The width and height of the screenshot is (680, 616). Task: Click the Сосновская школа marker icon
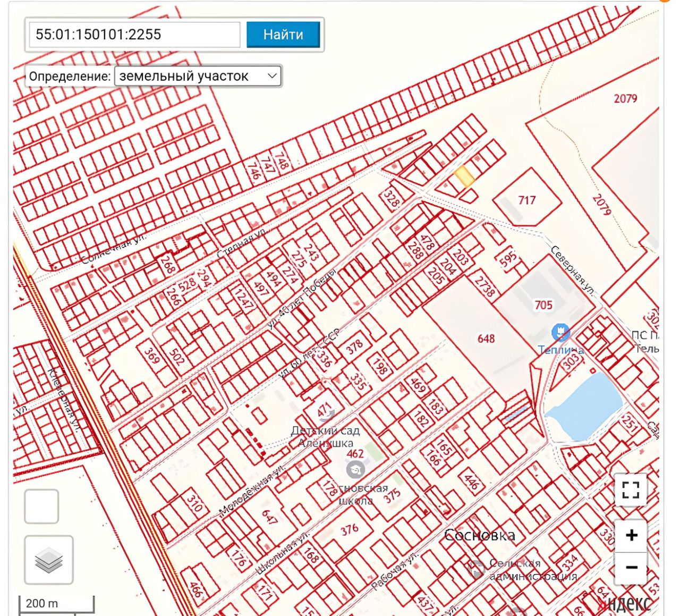(x=355, y=470)
